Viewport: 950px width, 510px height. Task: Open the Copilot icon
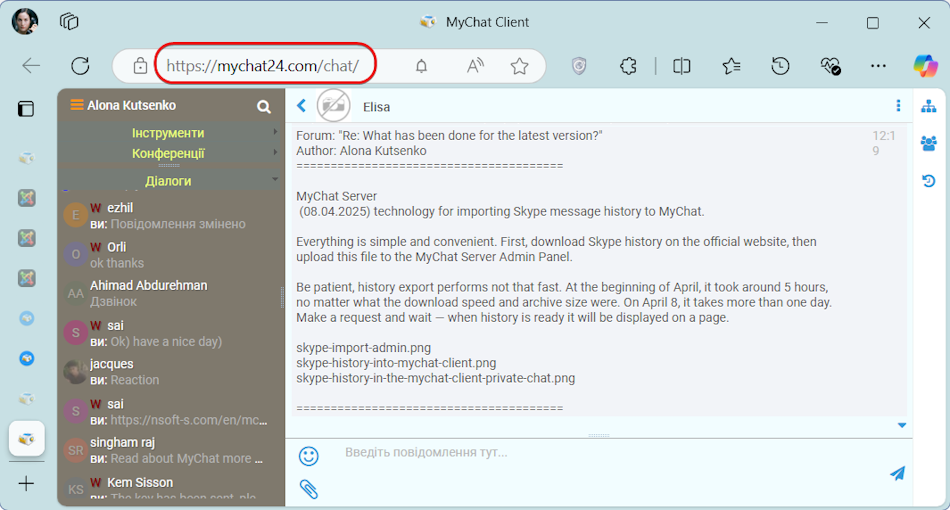[x=926, y=65]
